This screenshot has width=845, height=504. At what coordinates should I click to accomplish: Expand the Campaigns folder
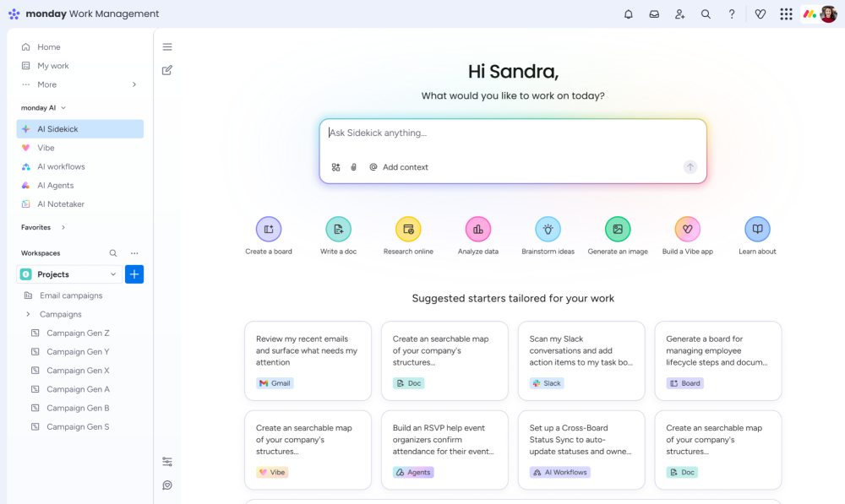[28, 314]
